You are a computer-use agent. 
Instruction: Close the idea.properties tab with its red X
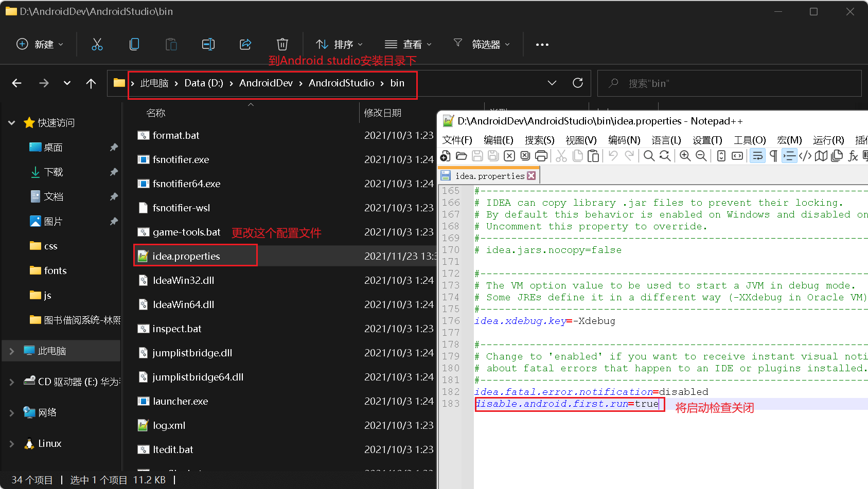(x=532, y=176)
